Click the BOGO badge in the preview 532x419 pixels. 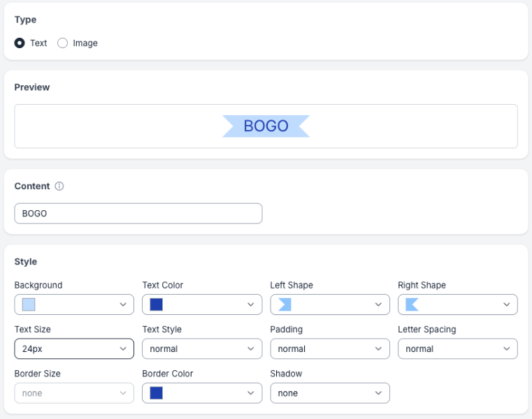[266, 126]
